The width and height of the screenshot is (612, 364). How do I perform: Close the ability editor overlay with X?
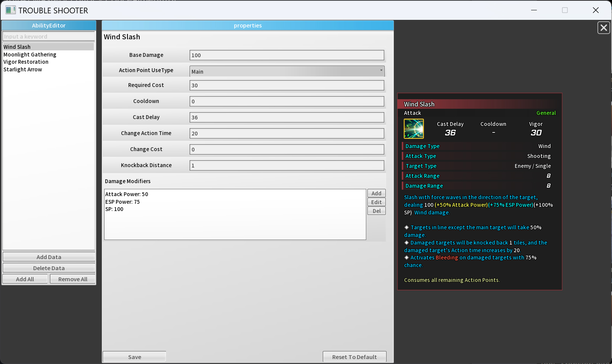point(603,28)
